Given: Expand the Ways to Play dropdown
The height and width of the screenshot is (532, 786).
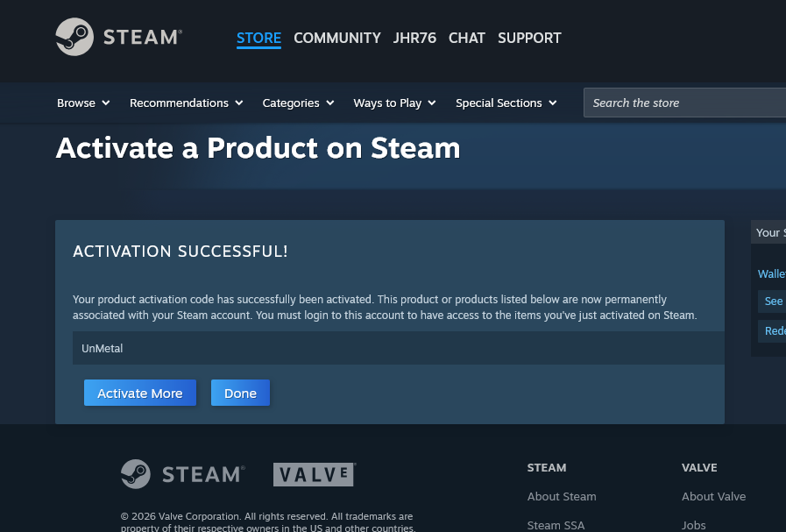Looking at the screenshot, I should click(394, 103).
